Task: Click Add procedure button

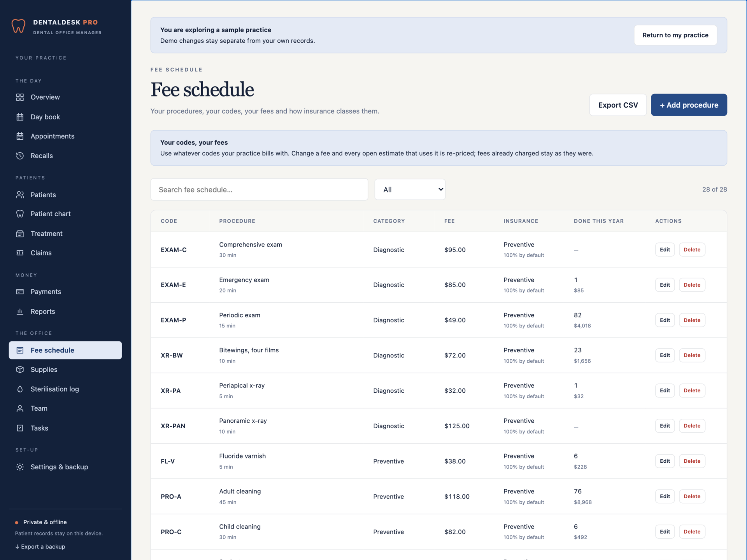Action: (689, 105)
